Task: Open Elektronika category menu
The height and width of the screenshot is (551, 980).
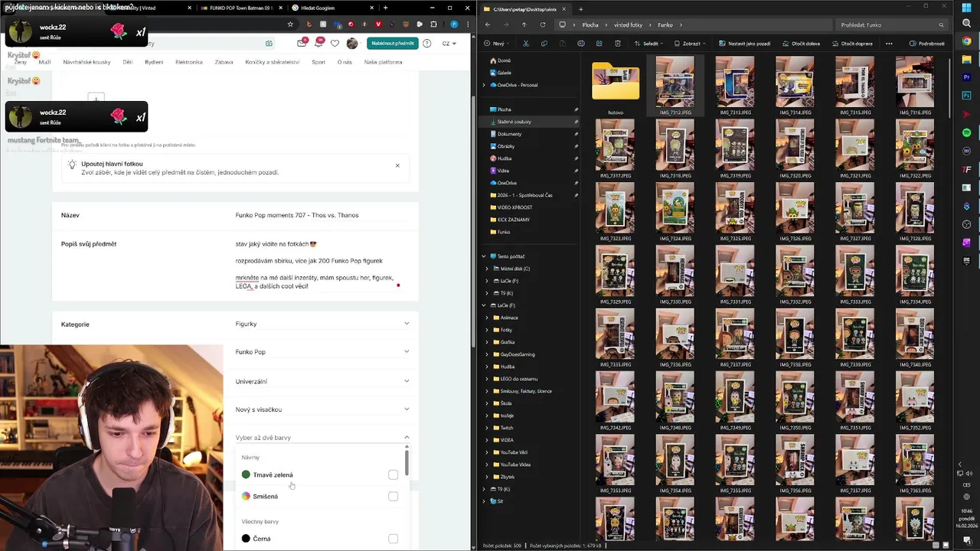Action: click(189, 62)
